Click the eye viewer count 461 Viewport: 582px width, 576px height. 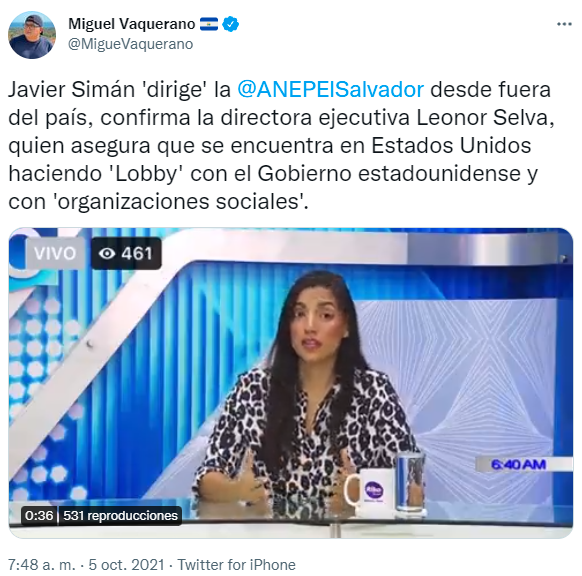[x=126, y=253]
